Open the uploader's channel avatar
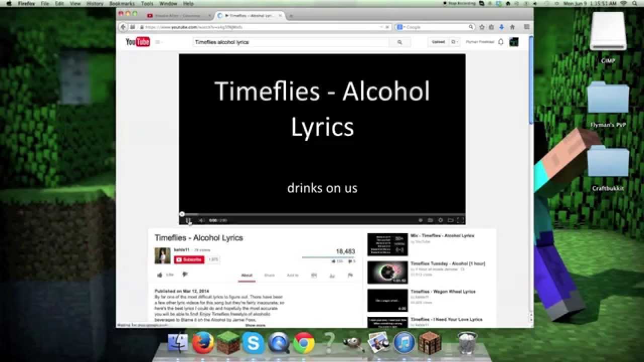The image size is (644, 362). pyautogui.click(x=163, y=255)
